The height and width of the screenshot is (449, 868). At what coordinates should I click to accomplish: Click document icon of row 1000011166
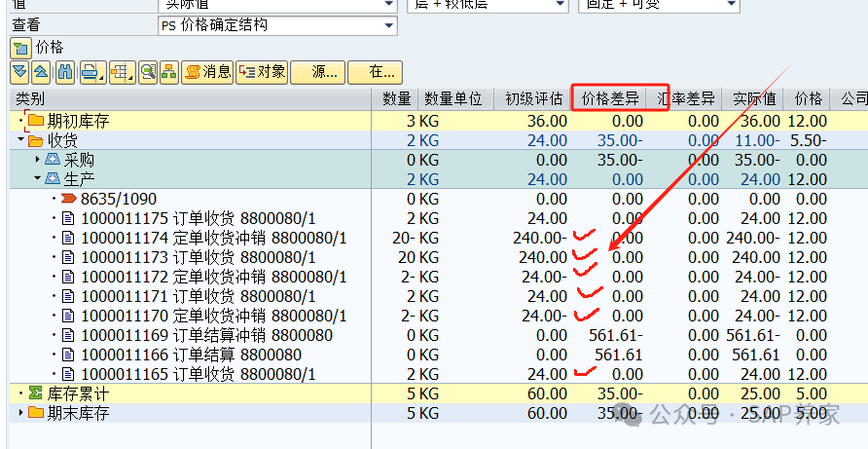(68, 355)
